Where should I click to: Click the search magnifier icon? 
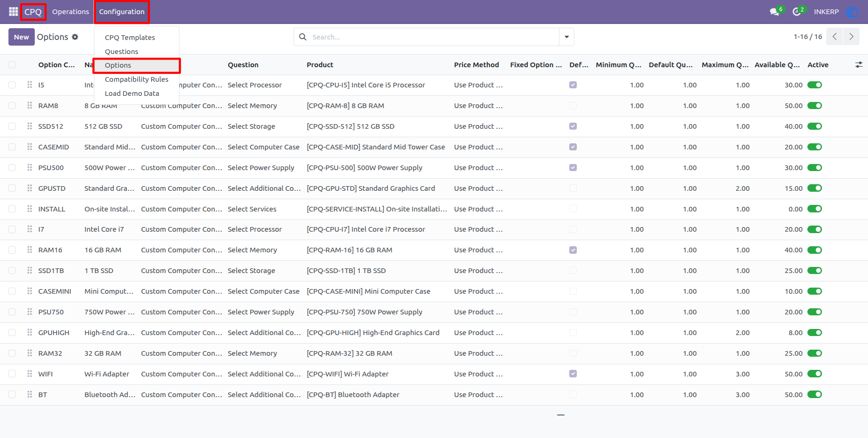tap(303, 37)
